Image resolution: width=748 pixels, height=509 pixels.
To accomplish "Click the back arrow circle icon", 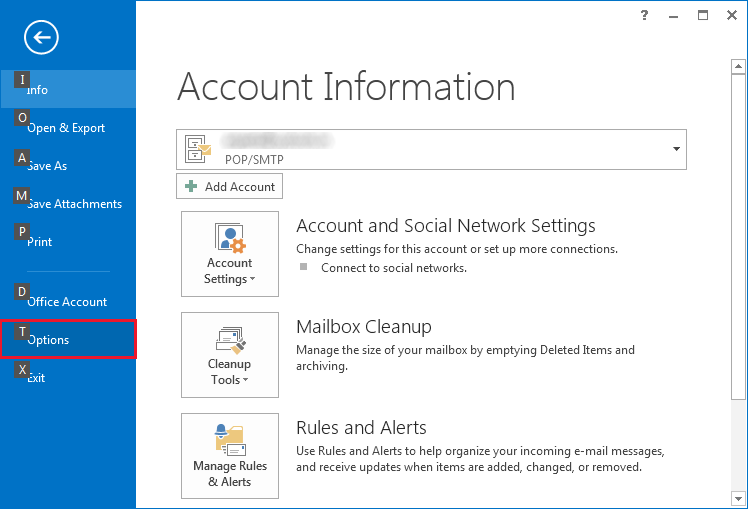I will (42, 37).
